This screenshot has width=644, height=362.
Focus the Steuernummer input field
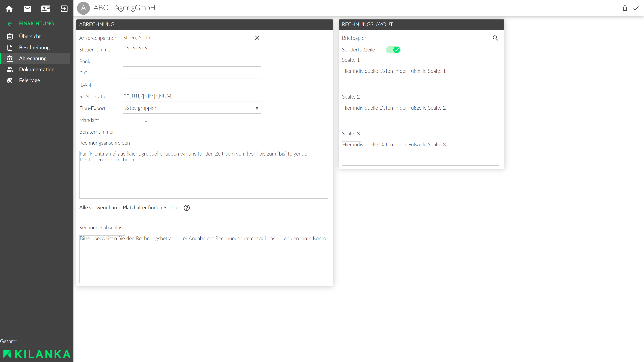coord(192,49)
